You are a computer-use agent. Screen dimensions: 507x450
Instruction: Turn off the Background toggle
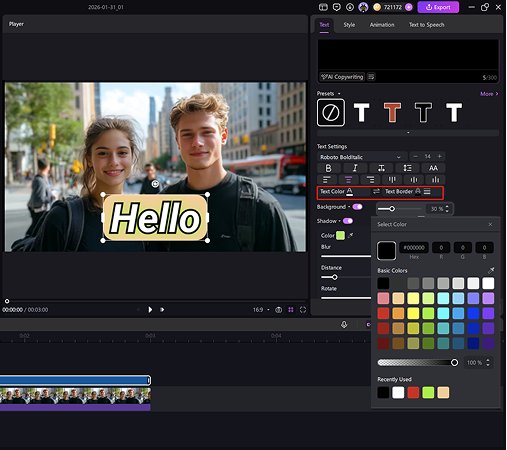point(357,207)
